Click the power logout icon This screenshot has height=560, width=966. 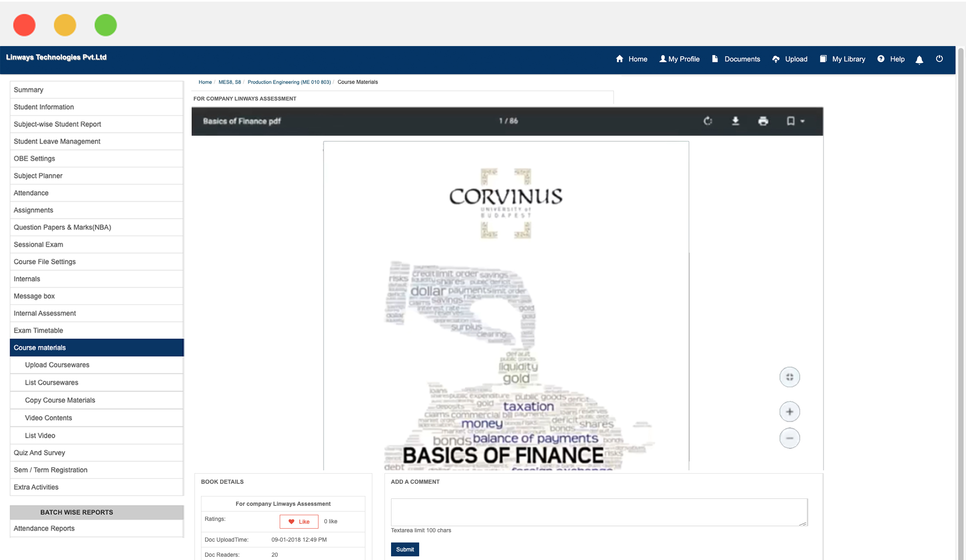pyautogui.click(x=939, y=59)
